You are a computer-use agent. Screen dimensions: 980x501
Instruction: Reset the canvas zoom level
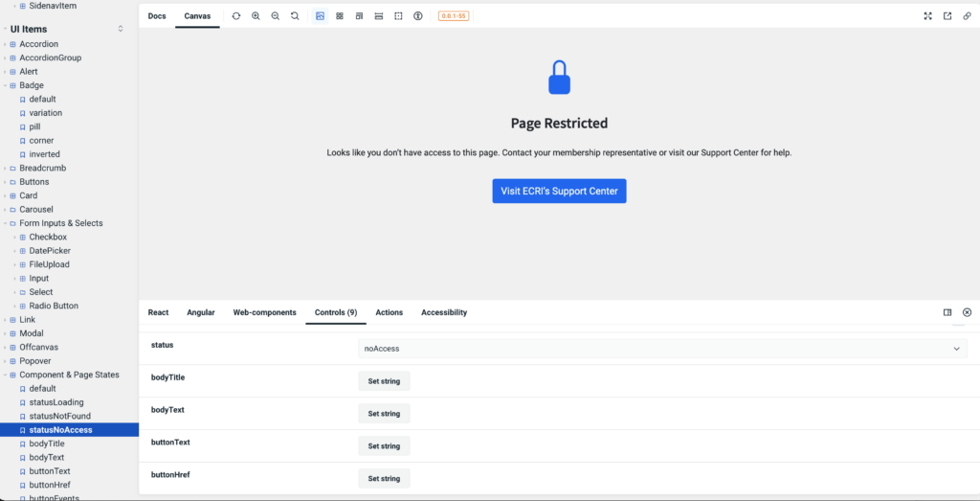(x=295, y=16)
